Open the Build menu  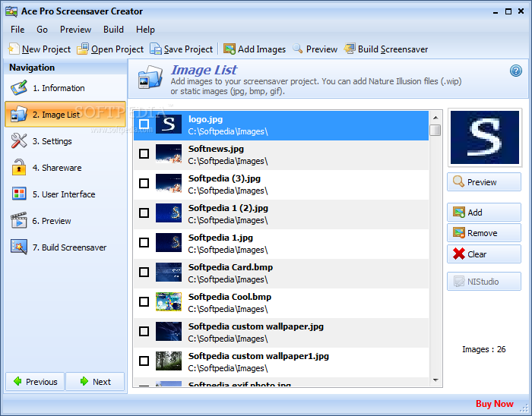point(113,30)
